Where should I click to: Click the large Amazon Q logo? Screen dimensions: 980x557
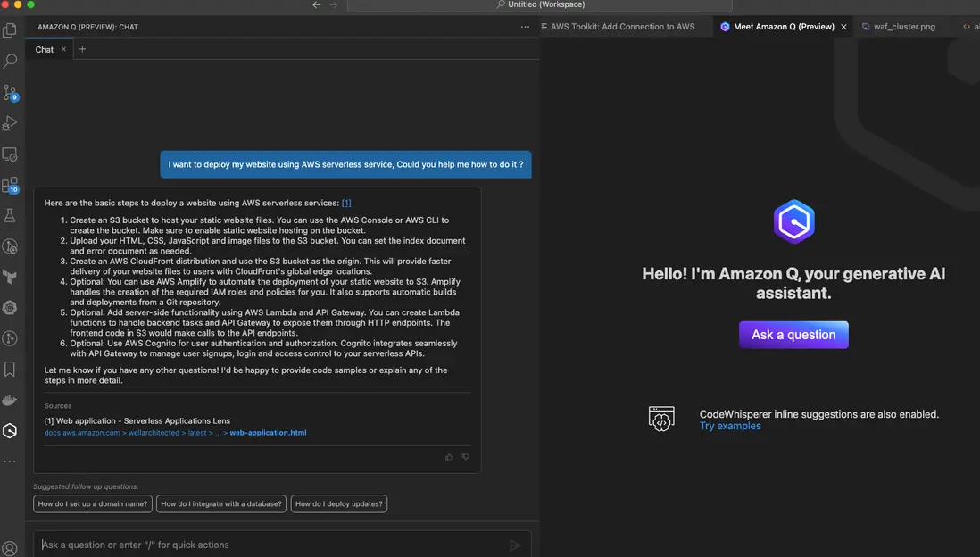[x=793, y=221]
